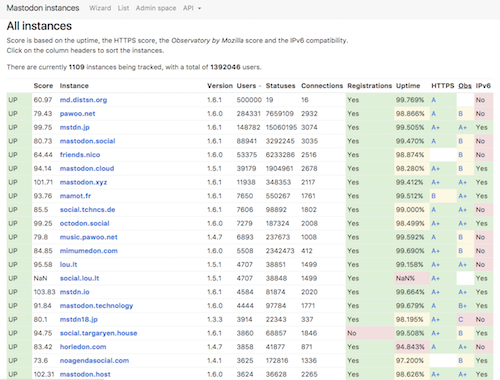Select registrations 'No' for social.targaryen.house
This screenshot has width=500, height=380.
point(352,333)
